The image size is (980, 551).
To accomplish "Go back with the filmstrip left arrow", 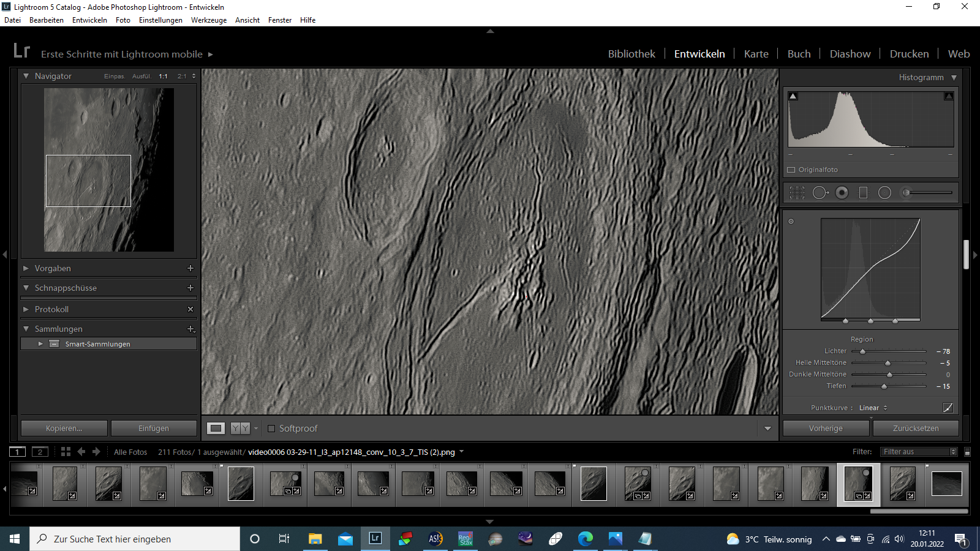I will (81, 452).
